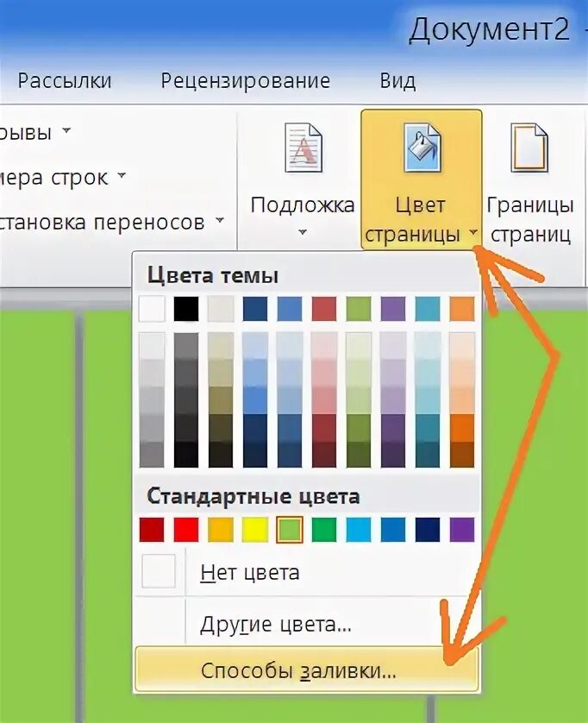This screenshot has height=723, width=588.
Task: Choose light blue standard color swatch
Action: pos(359,530)
